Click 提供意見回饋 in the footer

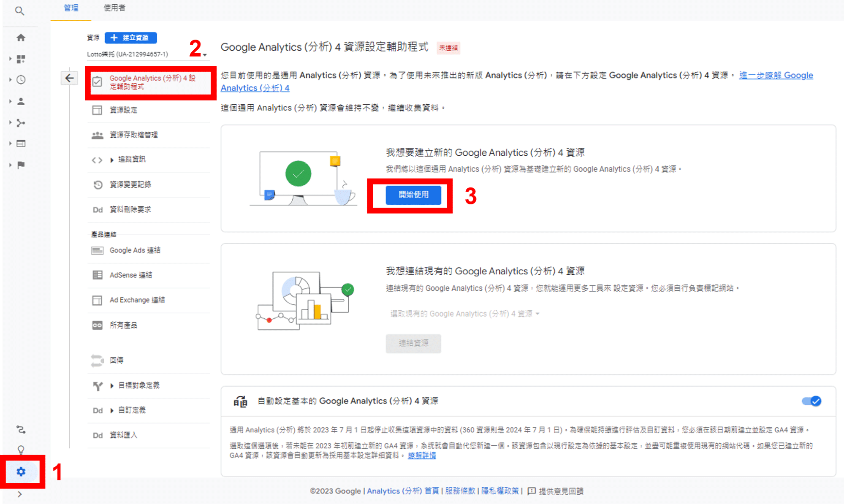pos(561,491)
